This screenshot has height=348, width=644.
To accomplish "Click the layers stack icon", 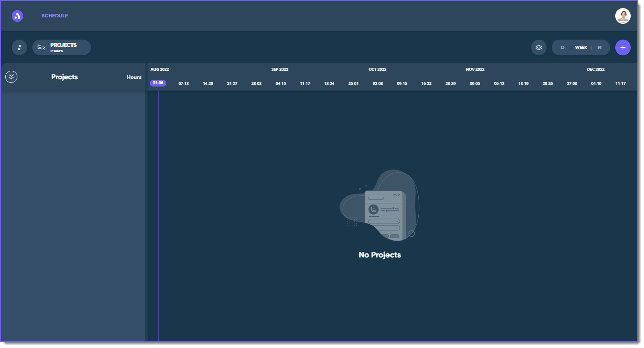I will [x=538, y=48].
